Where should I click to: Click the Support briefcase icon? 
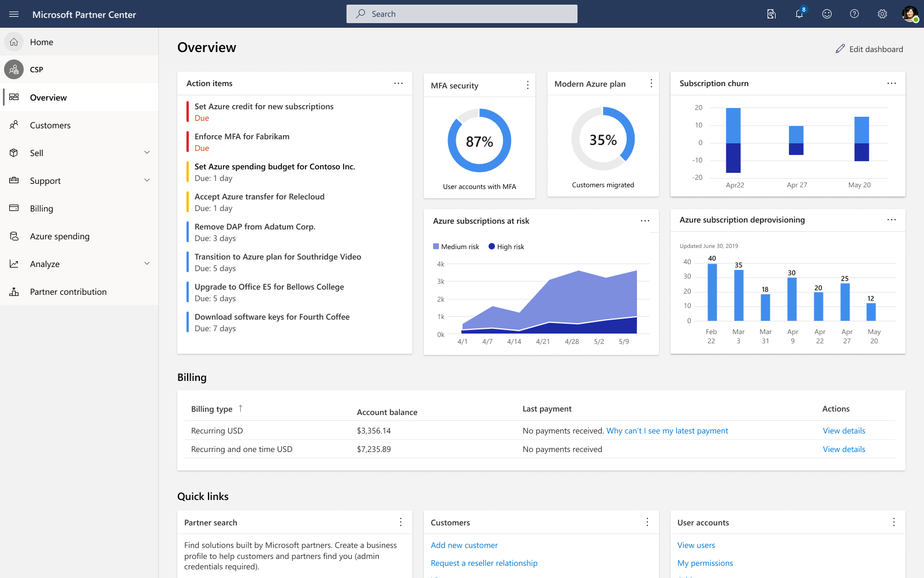pos(14,180)
